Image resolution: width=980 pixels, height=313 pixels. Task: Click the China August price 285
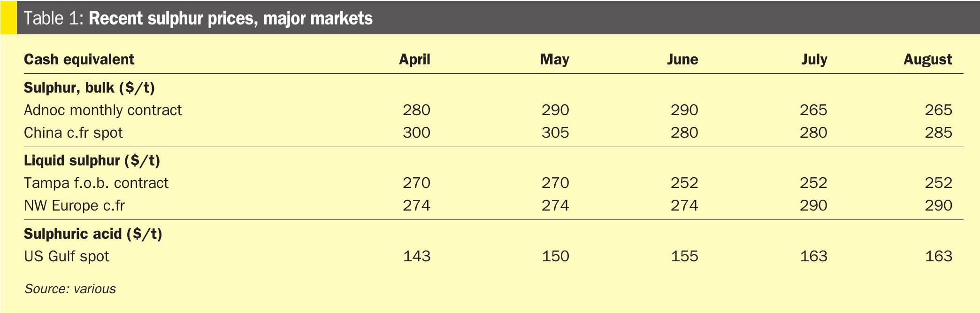[x=938, y=133]
